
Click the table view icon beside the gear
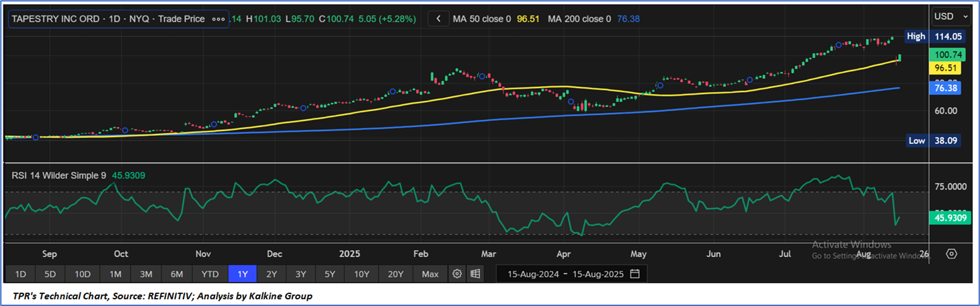click(475, 274)
